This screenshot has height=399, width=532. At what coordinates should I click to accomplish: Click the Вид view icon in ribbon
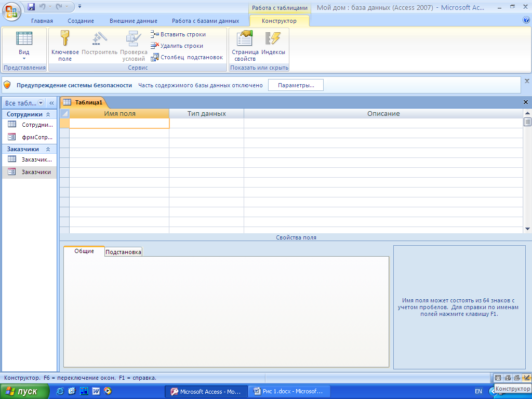click(x=24, y=38)
